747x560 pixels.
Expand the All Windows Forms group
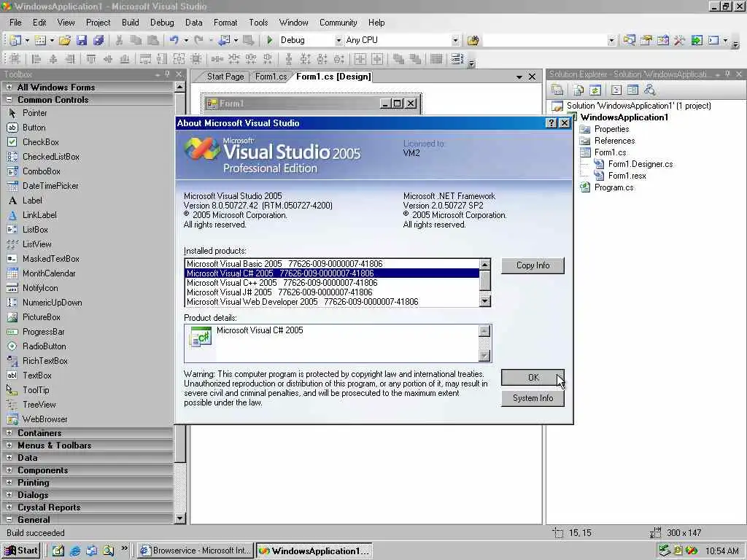[9, 87]
